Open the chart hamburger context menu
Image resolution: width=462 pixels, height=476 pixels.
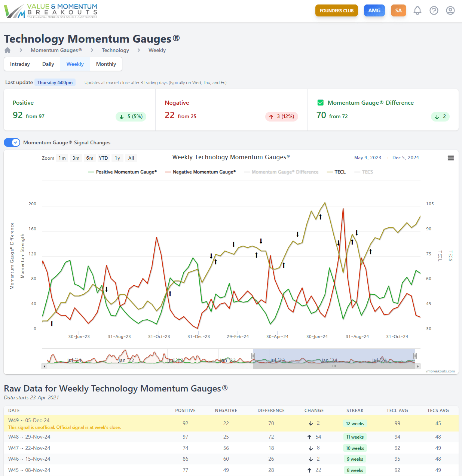point(451,158)
